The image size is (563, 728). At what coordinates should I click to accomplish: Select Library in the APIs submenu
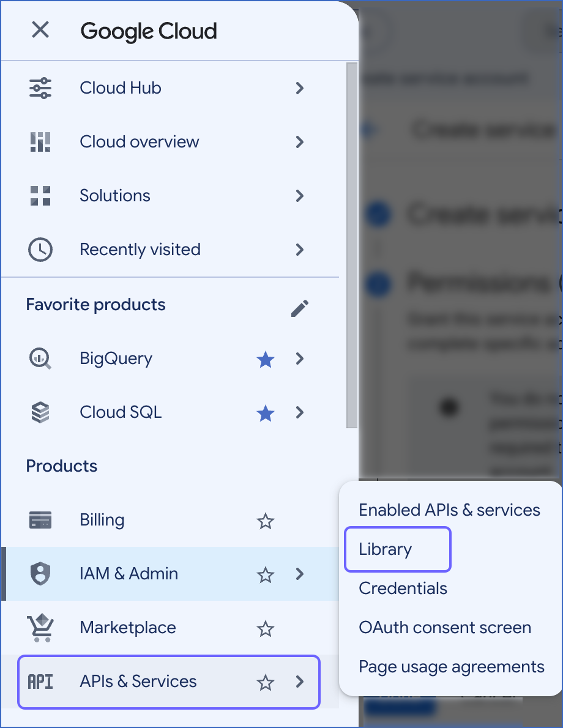(385, 549)
